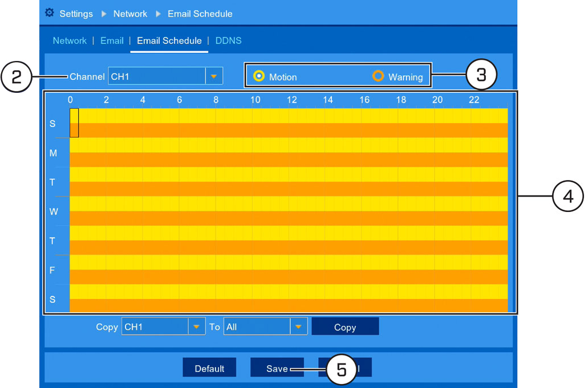Open the DDNS tab
The image size is (588, 388).
click(228, 40)
